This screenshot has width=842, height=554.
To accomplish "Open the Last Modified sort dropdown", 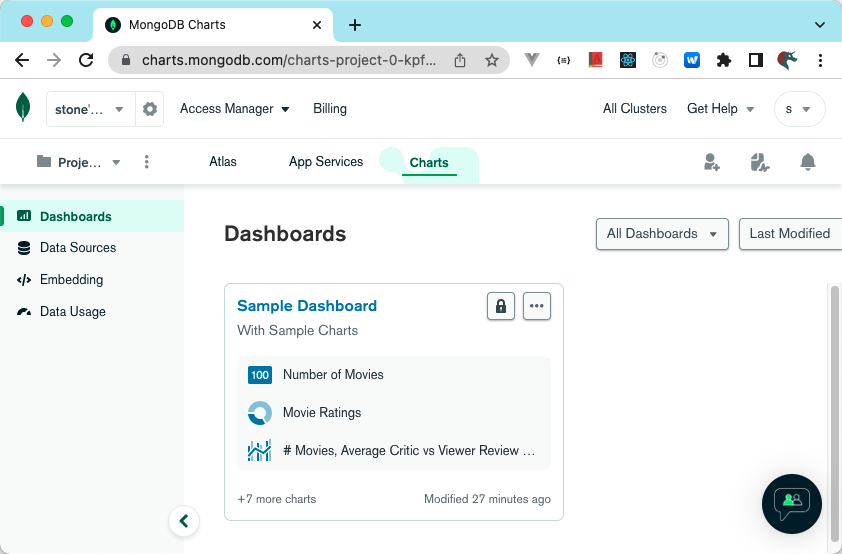I will pos(790,234).
